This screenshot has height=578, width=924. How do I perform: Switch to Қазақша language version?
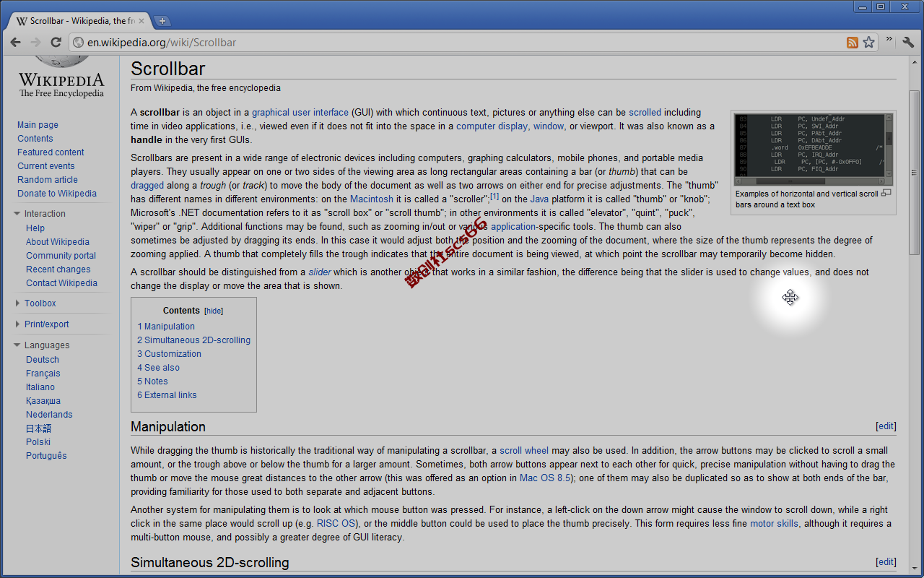point(43,401)
